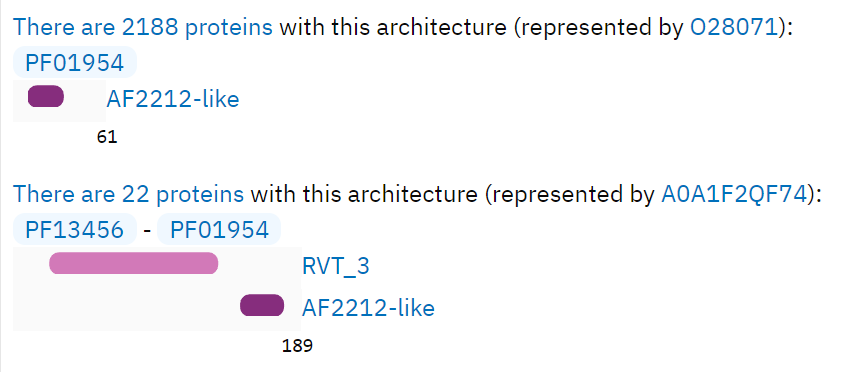Open AF2212-like label in second architecture

(x=368, y=308)
